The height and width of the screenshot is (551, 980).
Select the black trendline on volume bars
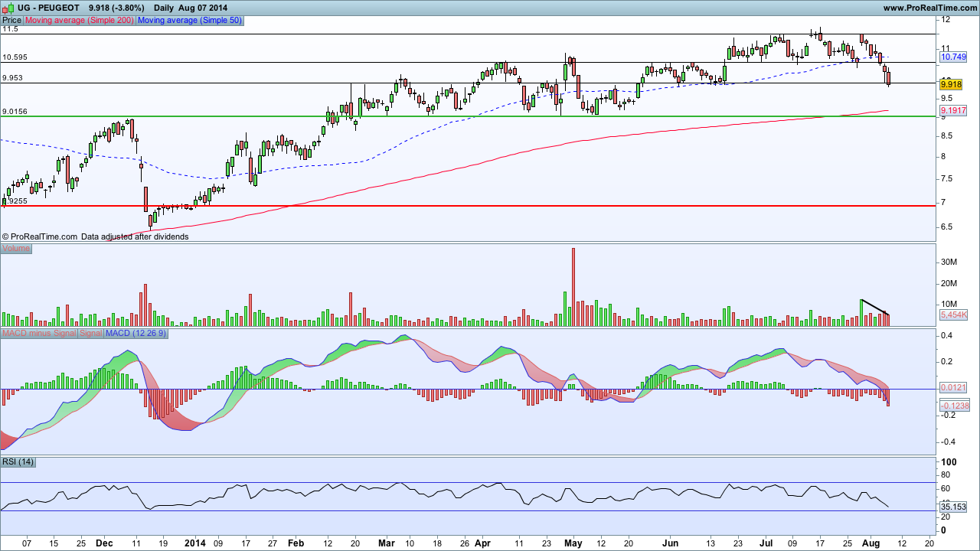874,307
